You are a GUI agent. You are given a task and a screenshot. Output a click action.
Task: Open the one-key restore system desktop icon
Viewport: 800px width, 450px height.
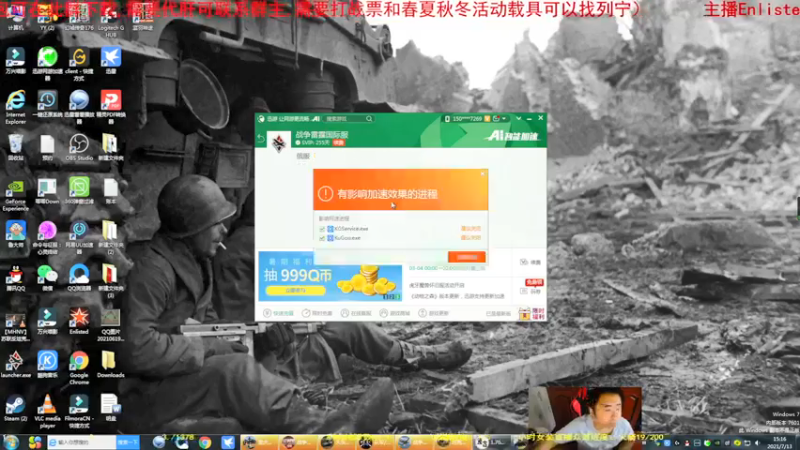pos(47,104)
